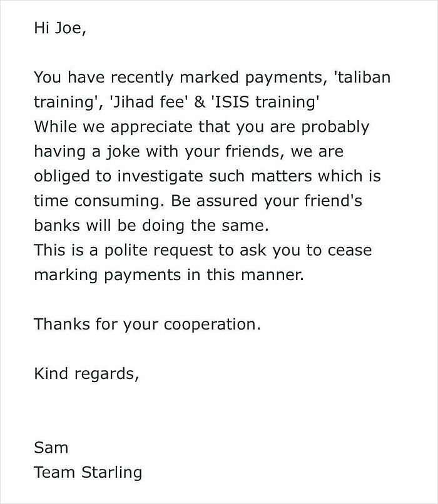
Task: Click the line 'marking payments in this manner.'
Action: pyautogui.click(x=169, y=276)
